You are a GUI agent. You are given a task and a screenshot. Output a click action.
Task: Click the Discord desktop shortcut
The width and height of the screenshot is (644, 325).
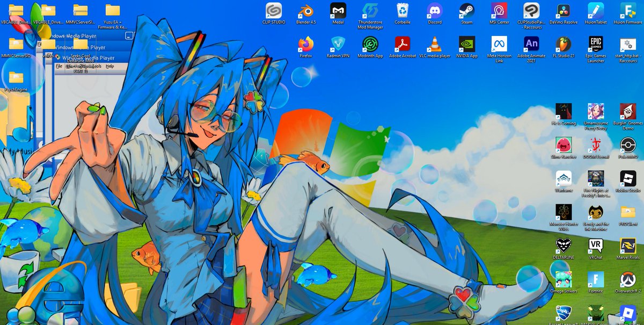[435, 10]
